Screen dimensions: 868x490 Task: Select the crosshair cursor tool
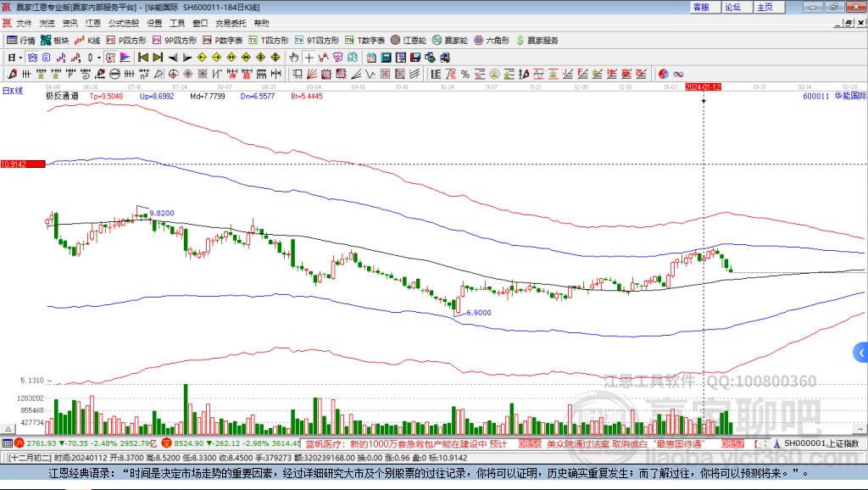pyautogui.click(x=309, y=58)
